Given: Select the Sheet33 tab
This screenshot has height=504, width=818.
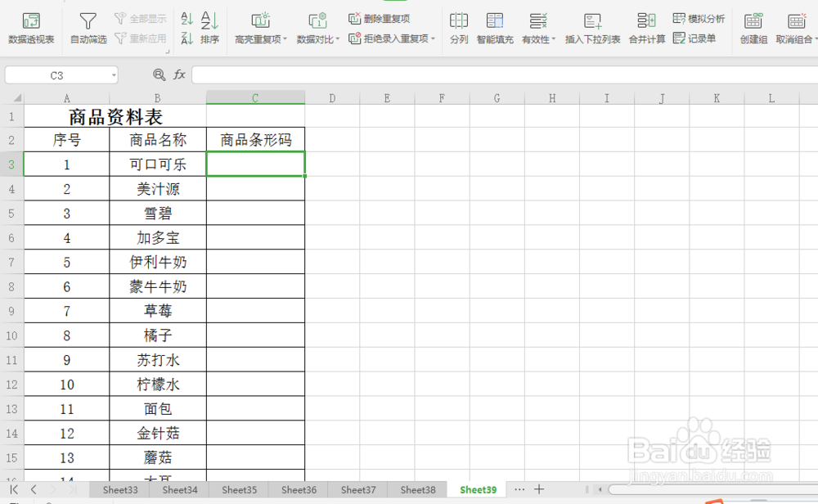Looking at the screenshot, I should (x=119, y=489).
